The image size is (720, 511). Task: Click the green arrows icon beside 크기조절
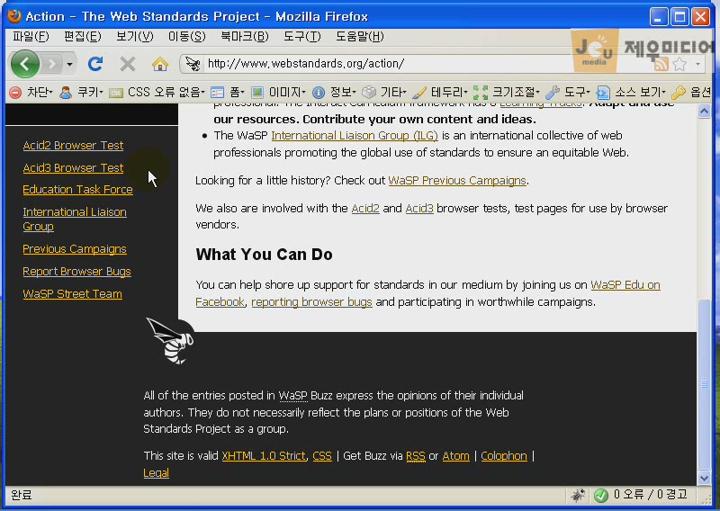point(480,93)
